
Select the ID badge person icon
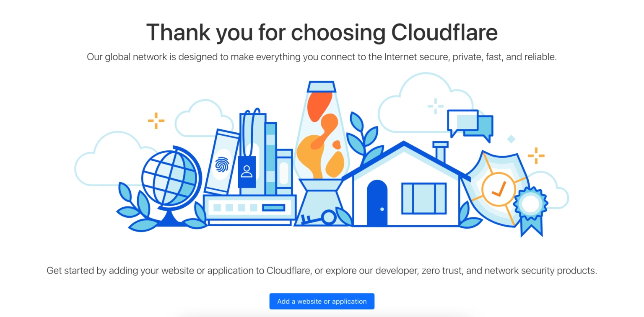tap(247, 171)
